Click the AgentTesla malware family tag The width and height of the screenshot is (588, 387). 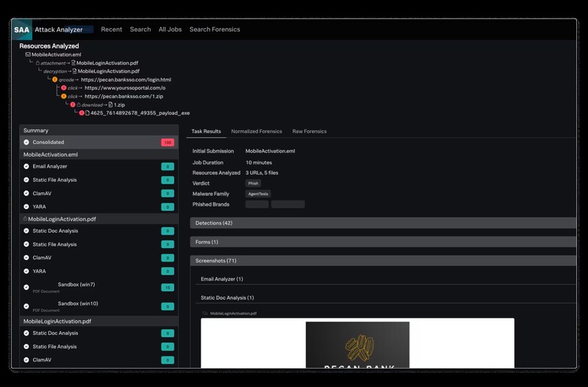pos(258,193)
